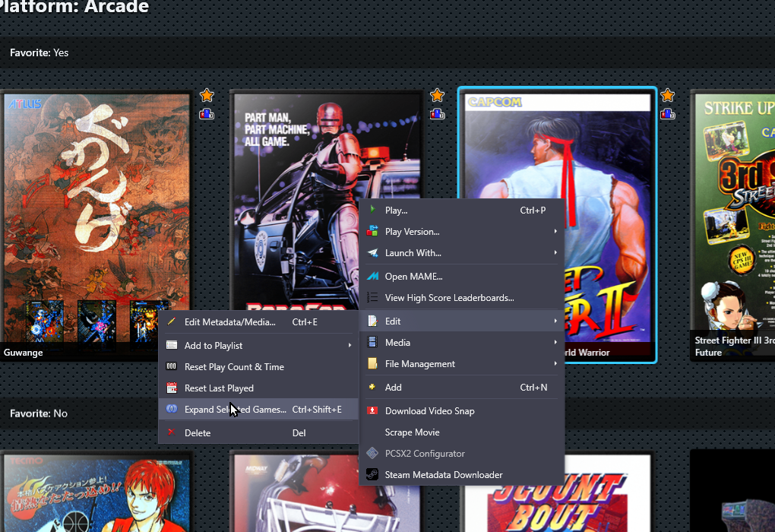
Task: Click the Reset Play Count counter icon
Action: (172, 366)
